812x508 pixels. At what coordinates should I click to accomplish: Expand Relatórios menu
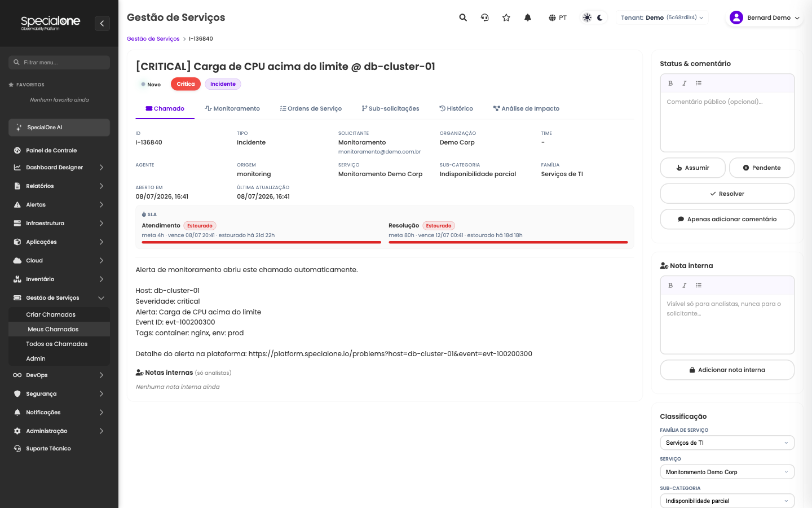click(x=59, y=186)
